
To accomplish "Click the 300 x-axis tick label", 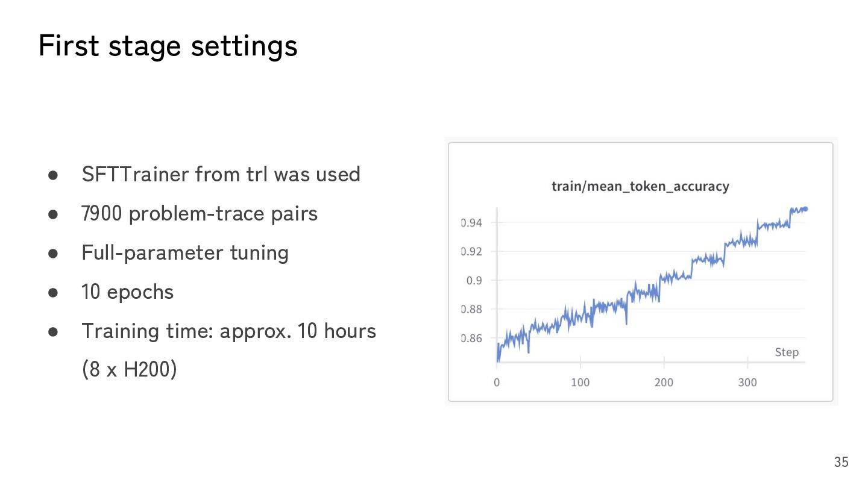I will [747, 383].
